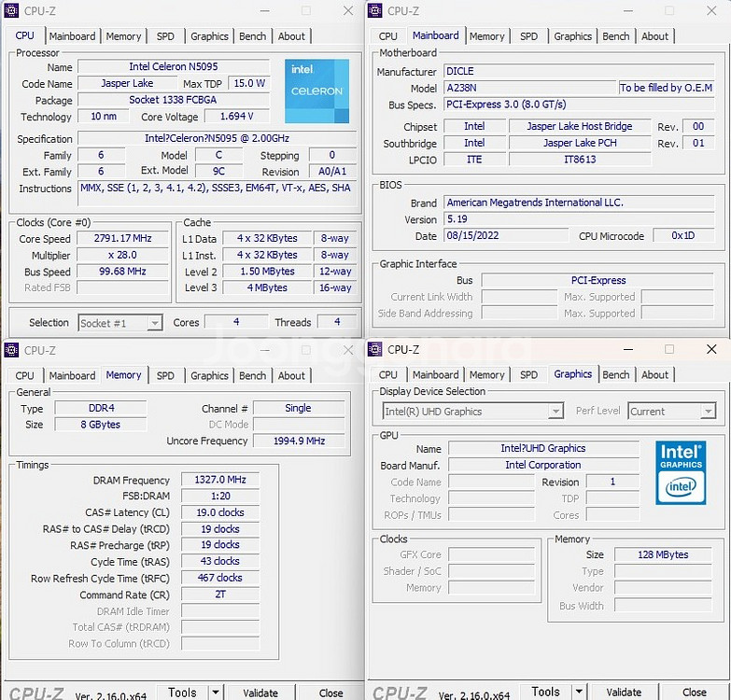Click the Intel Graphics logo badge

click(681, 472)
